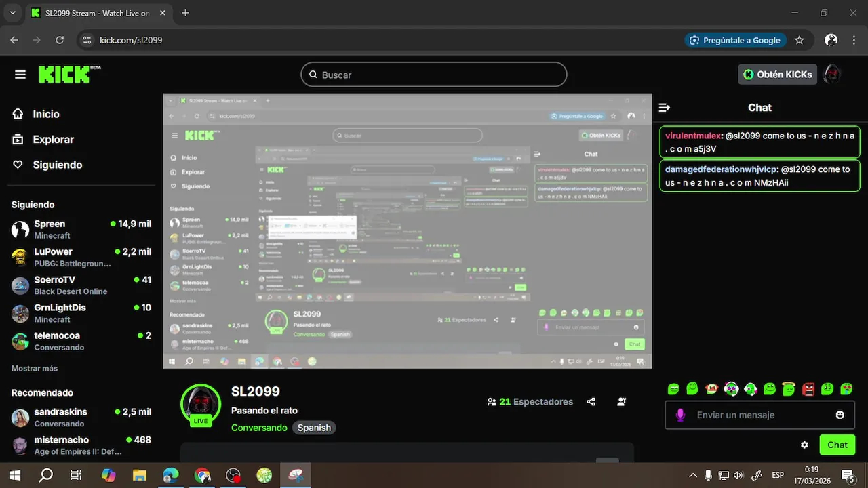Click username damagedfederationwhjvlcp in chat
The height and width of the screenshot is (488, 868).
pyautogui.click(x=722, y=169)
